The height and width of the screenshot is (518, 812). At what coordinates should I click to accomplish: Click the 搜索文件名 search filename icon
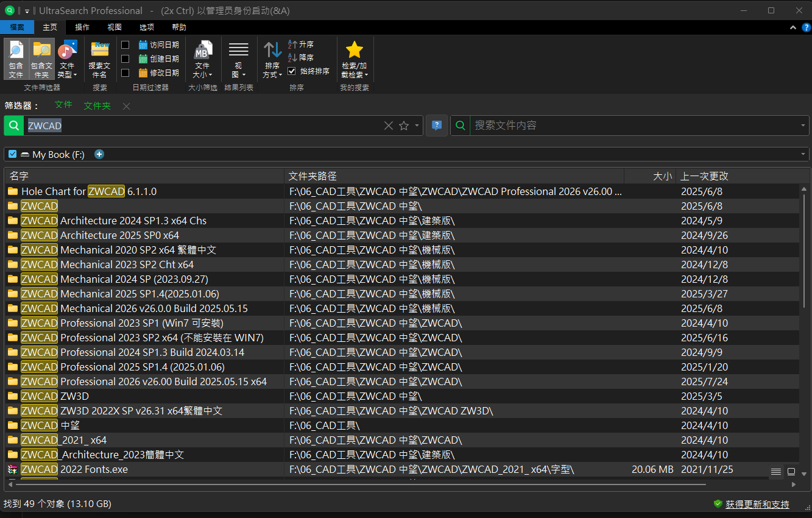pyautogui.click(x=99, y=59)
